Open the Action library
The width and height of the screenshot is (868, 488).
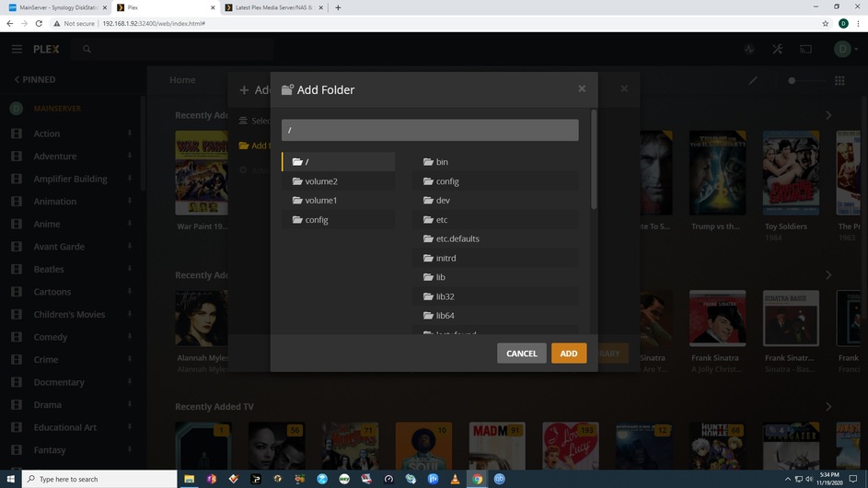[x=47, y=134]
